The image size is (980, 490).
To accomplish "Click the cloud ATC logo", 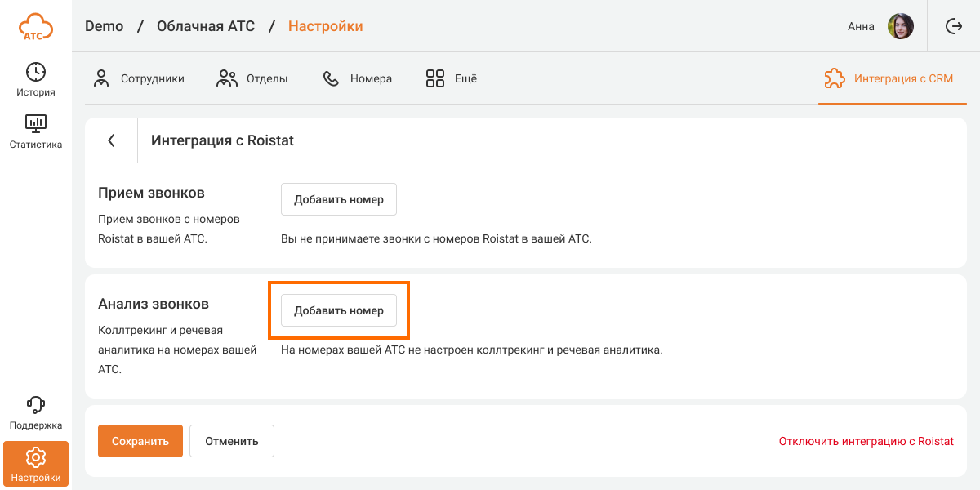I will (36, 27).
